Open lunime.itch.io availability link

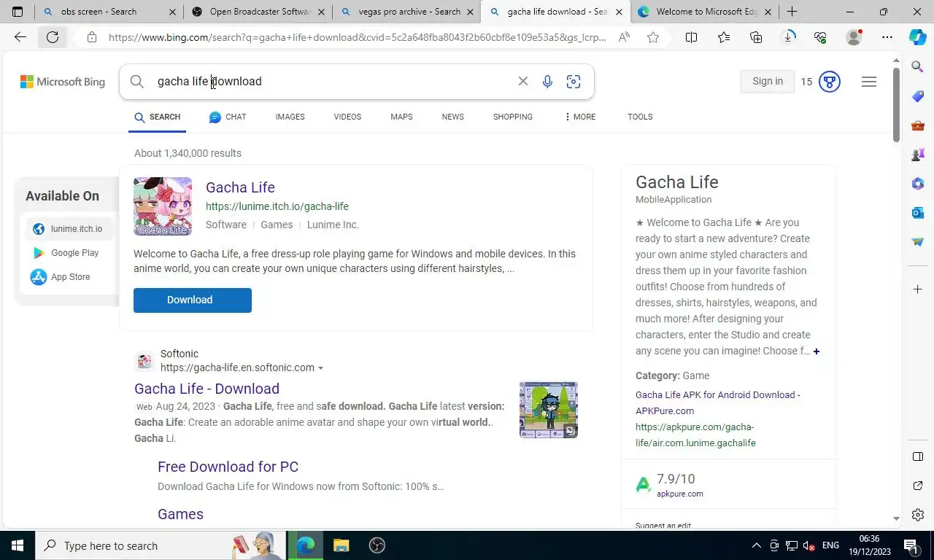[69, 229]
